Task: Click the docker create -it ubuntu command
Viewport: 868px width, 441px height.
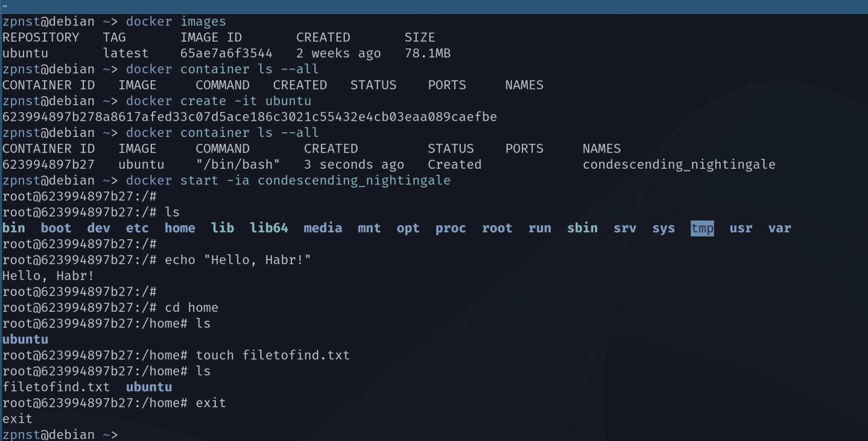Action: 219,101
